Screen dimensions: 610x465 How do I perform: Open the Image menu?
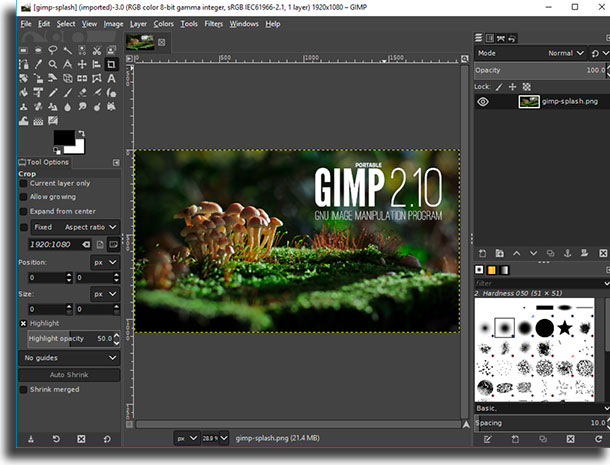[x=113, y=24]
